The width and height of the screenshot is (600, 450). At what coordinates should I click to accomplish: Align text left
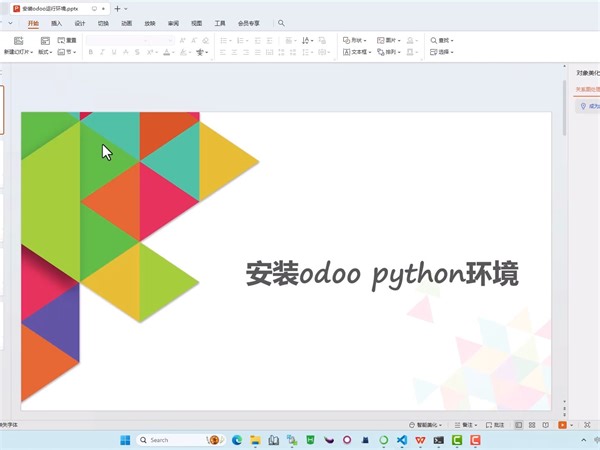coord(223,52)
